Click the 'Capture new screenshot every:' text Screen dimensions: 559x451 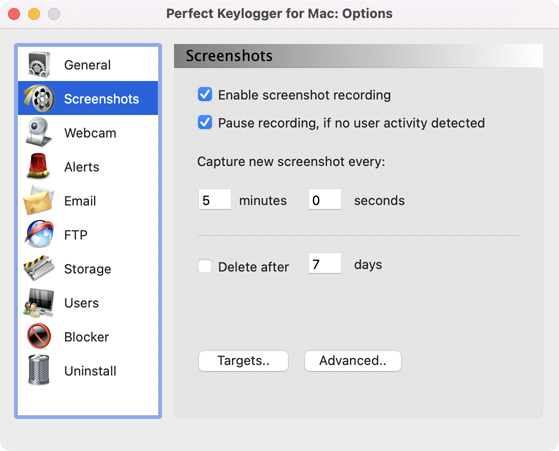coord(291,162)
